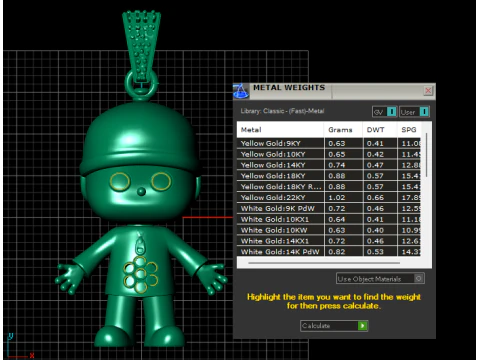
Task: Sort by the Metal column header
Action: [280, 130]
